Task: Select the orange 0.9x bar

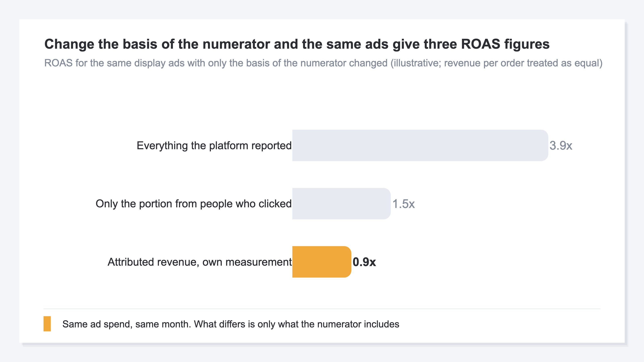Action: coord(322,262)
